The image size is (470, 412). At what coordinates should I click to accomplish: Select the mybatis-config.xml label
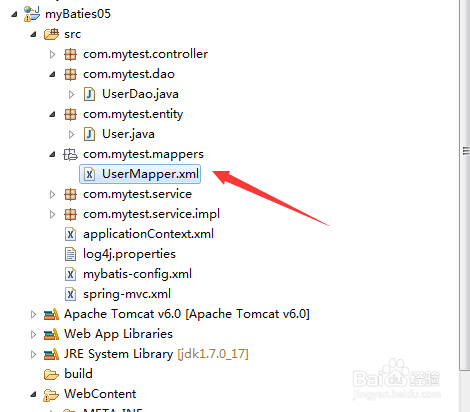coord(137,274)
